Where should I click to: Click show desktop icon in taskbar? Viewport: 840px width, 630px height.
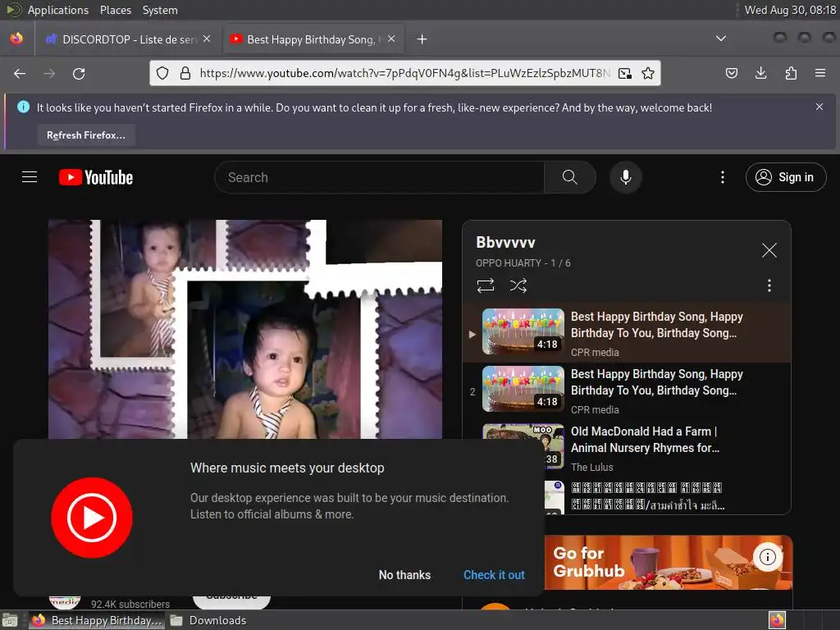[10, 620]
